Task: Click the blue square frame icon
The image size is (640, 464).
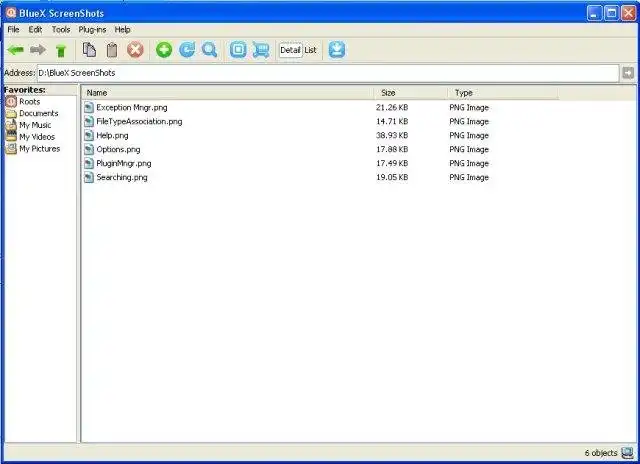Action: [x=238, y=50]
